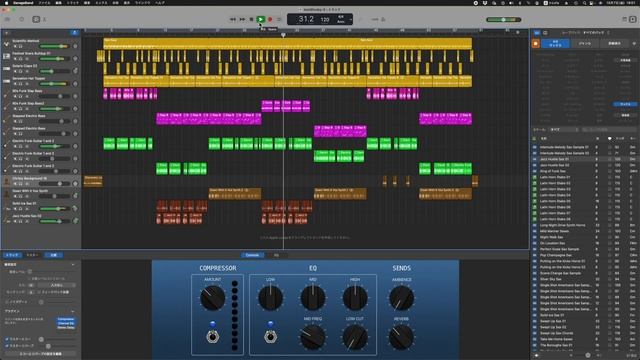Adjust the master volume slider
Screen dimensions: 640x360
(504, 19)
